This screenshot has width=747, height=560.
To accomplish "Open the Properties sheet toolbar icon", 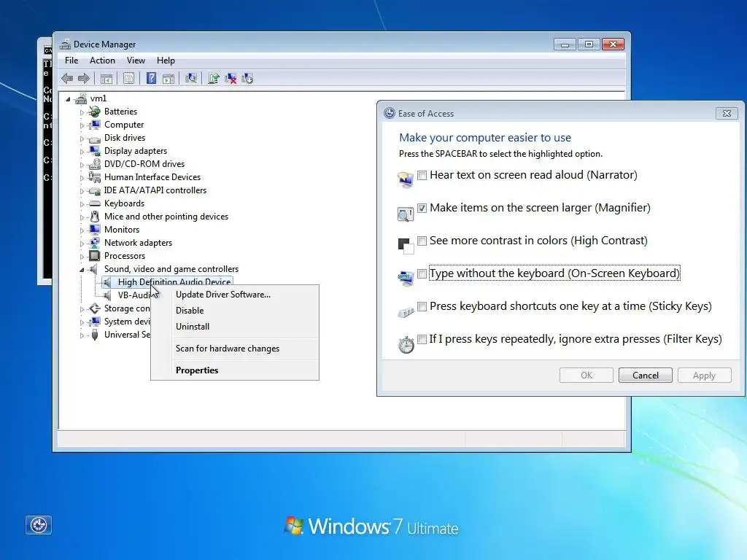I will [128, 79].
